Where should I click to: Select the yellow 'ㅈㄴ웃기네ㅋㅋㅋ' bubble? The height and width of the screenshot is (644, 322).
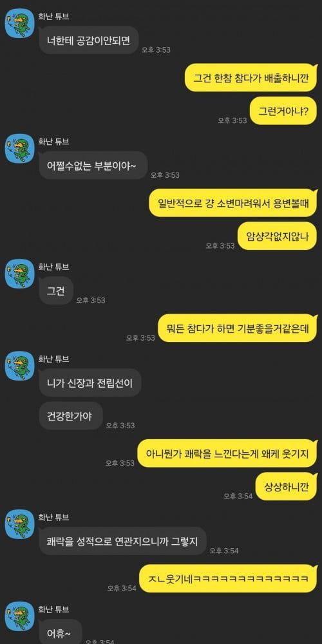(229, 578)
